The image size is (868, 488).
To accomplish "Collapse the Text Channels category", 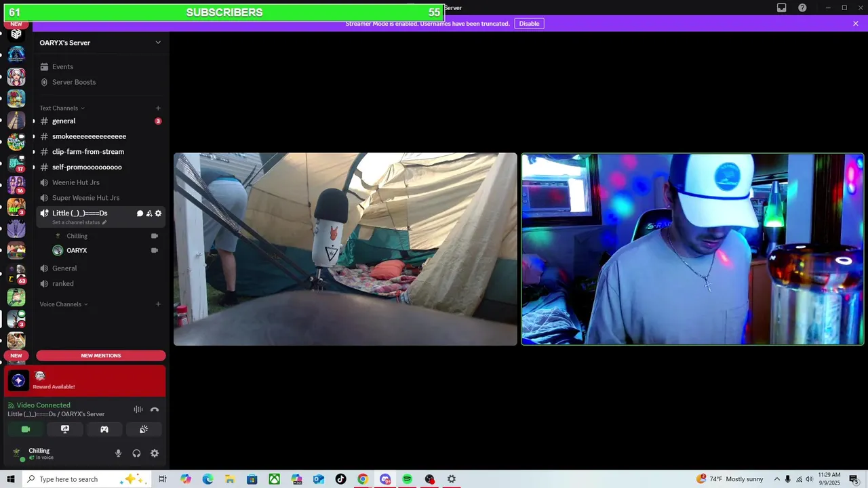I will (x=62, y=108).
